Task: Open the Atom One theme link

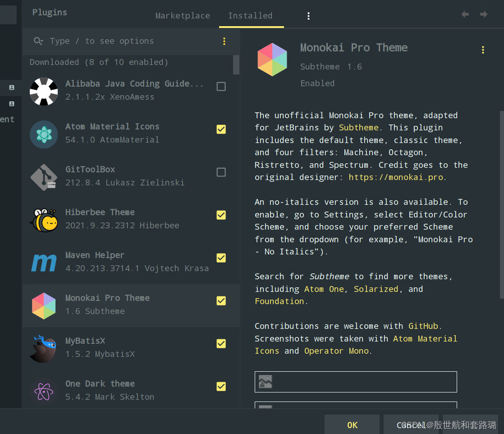Action: (x=324, y=289)
